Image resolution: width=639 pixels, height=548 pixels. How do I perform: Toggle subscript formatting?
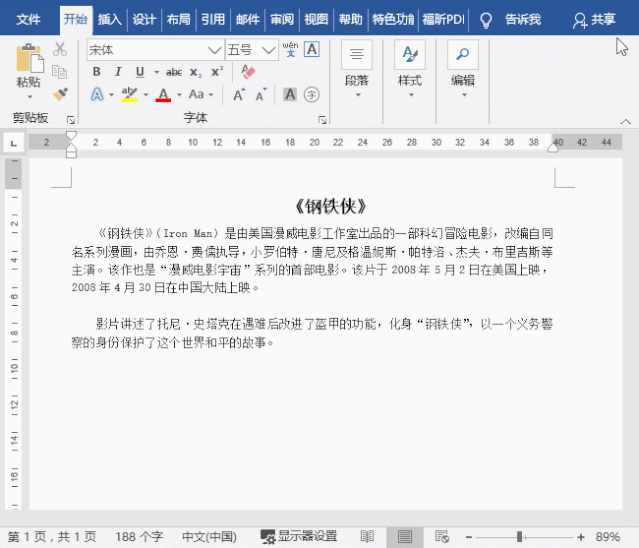coord(196,73)
